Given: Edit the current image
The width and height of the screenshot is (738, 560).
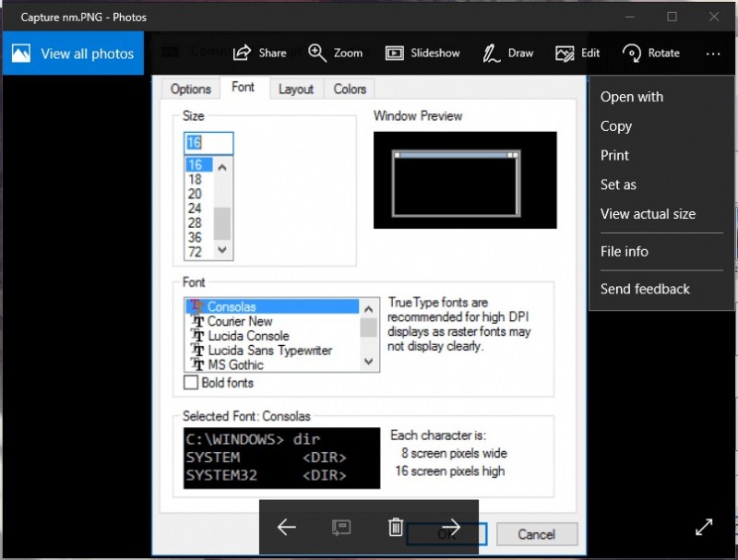Looking at the screenshot, I should click(577, 53).
